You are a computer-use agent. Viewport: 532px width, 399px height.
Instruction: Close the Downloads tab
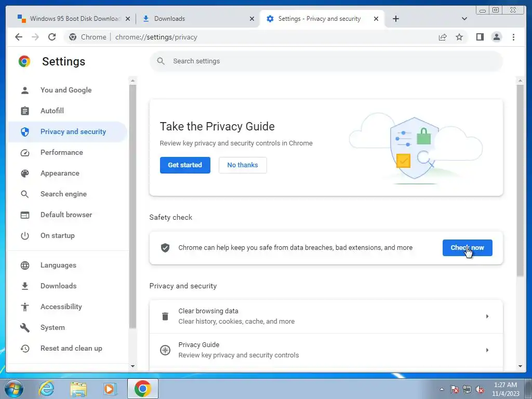(252, 19)
